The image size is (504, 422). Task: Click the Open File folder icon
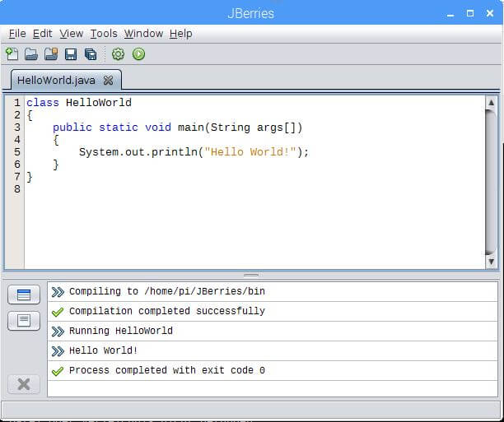click(x=31, y=54)
